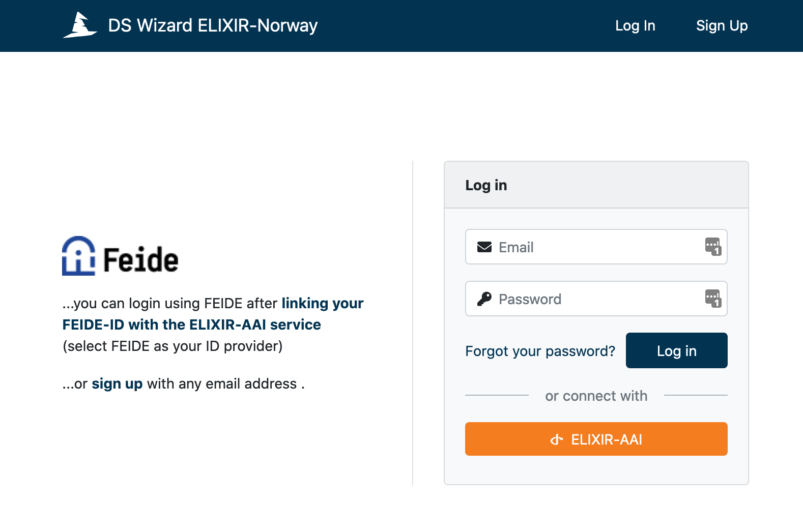This screenshot has width=803, height=532.
Task: Click the key icon in the Password field
Action: [x=485, y=299]
